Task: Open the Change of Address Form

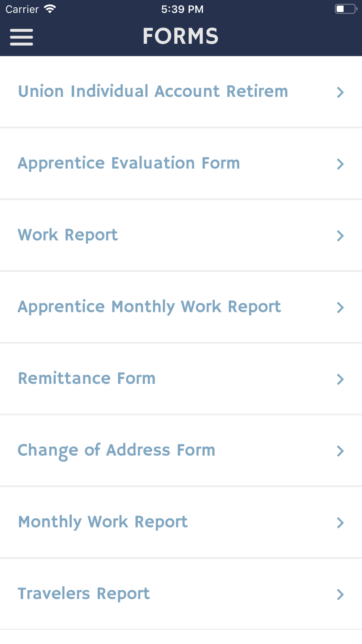Action: click(x=181, y=450)
